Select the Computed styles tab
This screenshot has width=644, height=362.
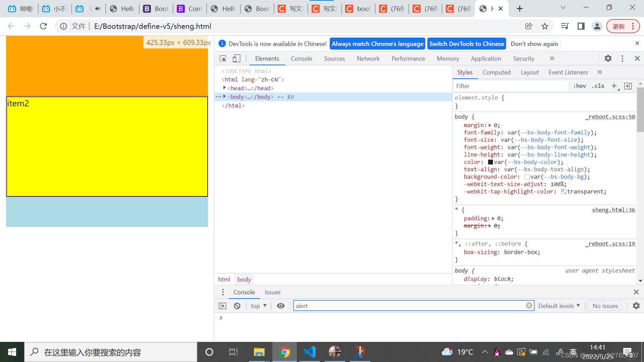point(496,72)
